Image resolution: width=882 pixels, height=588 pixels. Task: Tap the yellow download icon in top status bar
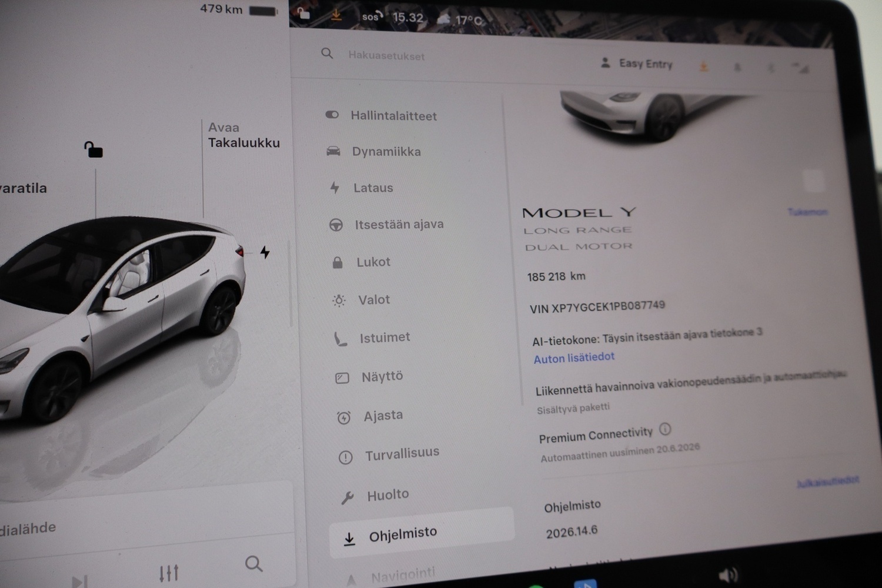pos(336,15)
